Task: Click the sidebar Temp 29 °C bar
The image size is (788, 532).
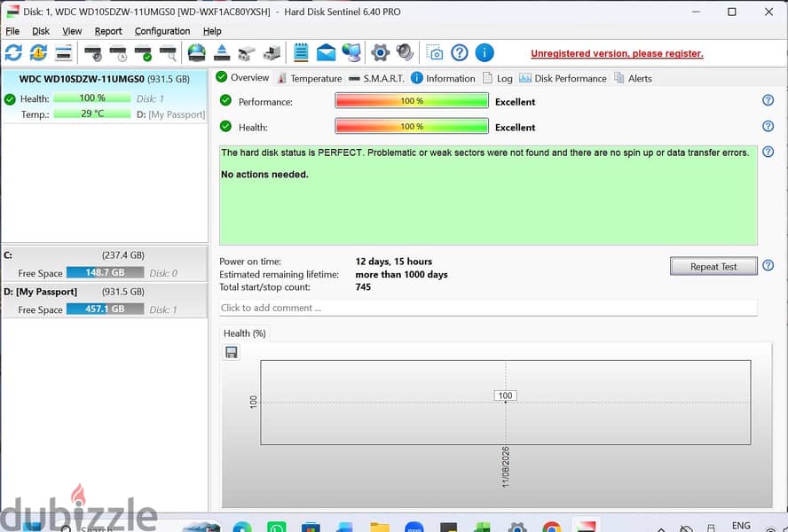Action: 92,113
